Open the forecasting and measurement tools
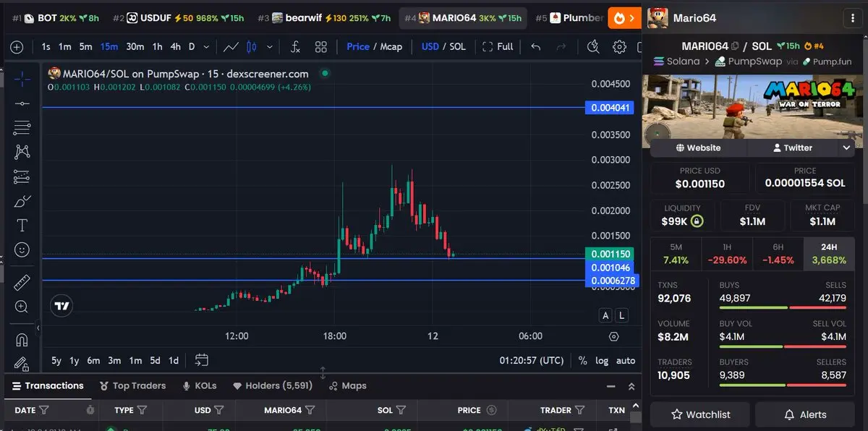Viewport: 868px width, 431px height. coord(22,176)
